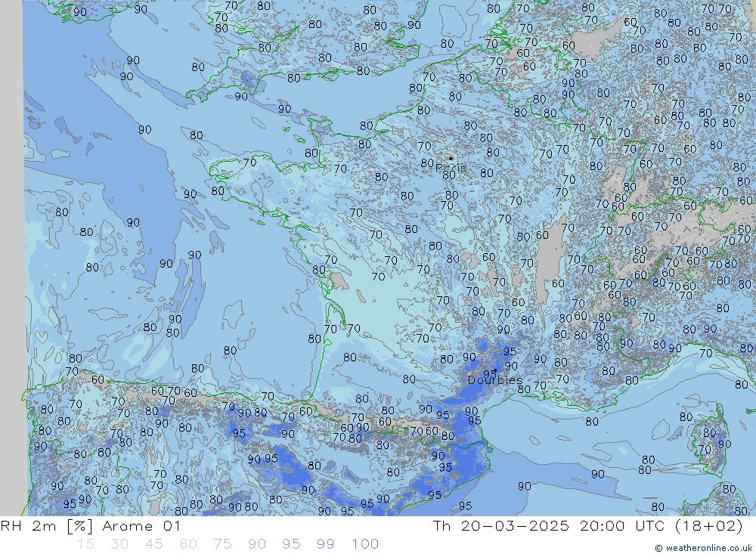Click legend value 45

coord(154,544)
